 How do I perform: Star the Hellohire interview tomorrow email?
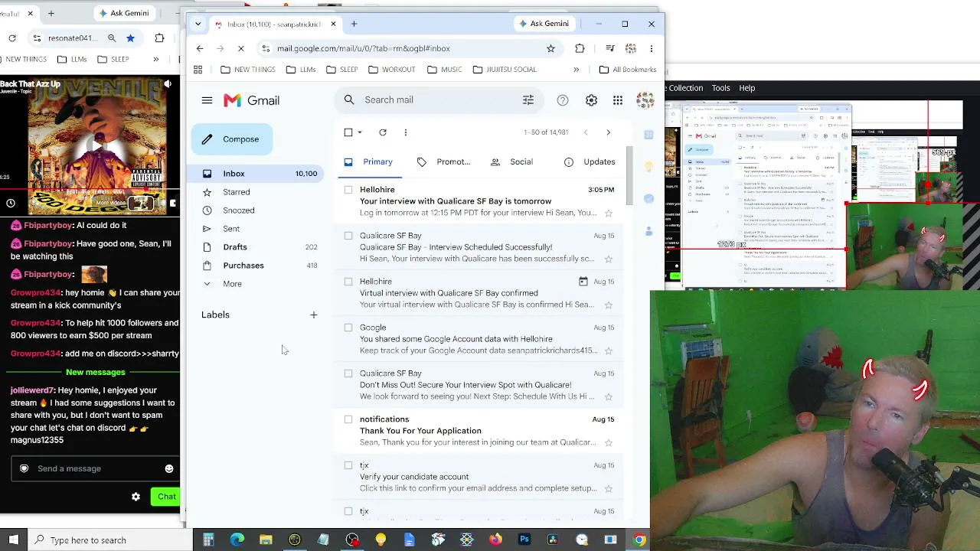[609, 213]
